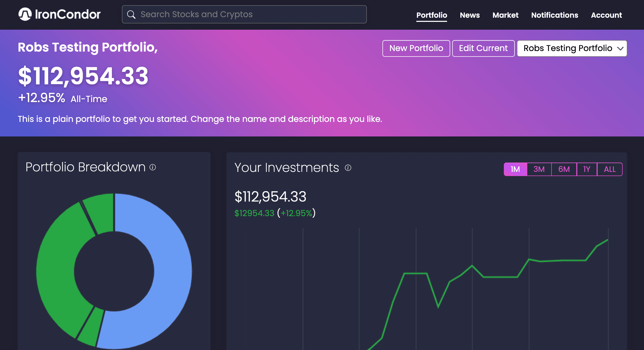The width and height of the screenshot is (644, 350).
Task: Click the Edit Current button
Action: [483, 48]
